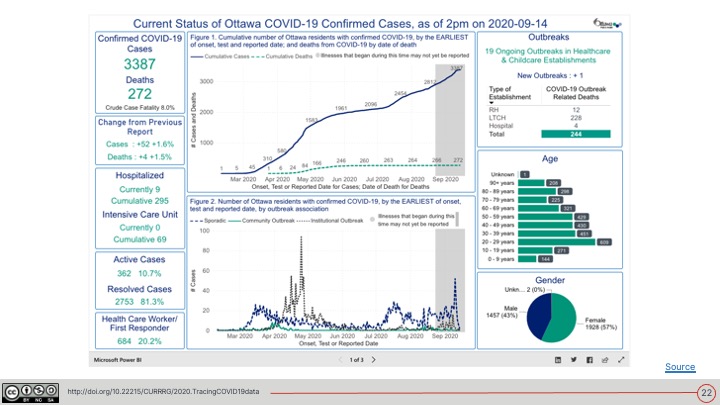Click 'Deaths : +4 +1.5%' text

(x=140, y=157)
